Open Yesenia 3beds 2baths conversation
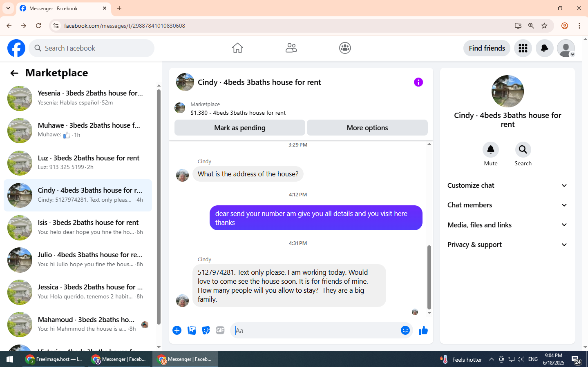The image size is (588, 367). (x=78, y=98)
